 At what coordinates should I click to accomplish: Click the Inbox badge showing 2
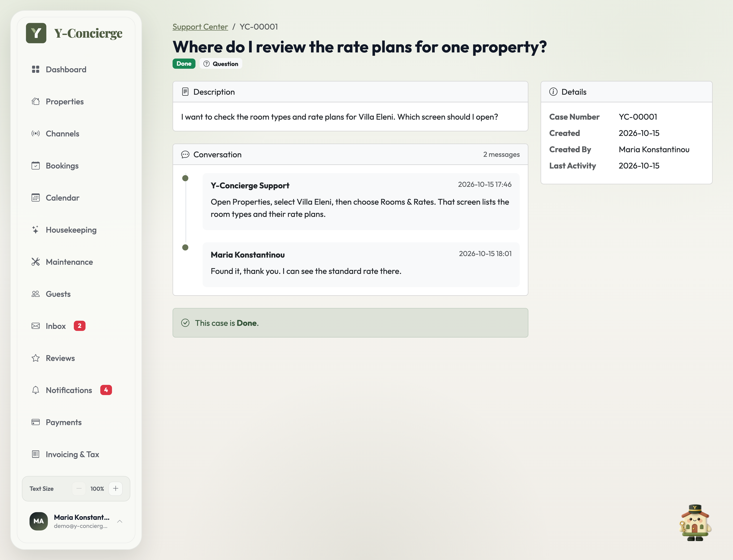[80, 326]
